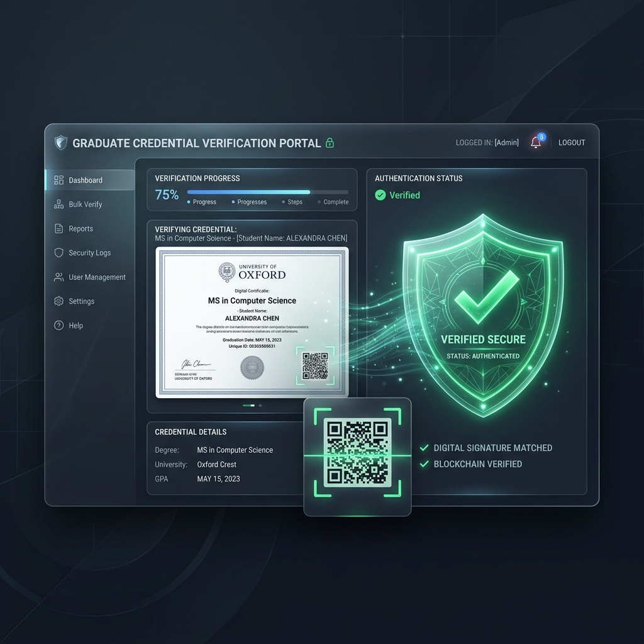Click the 'Verified' status text

404,195
